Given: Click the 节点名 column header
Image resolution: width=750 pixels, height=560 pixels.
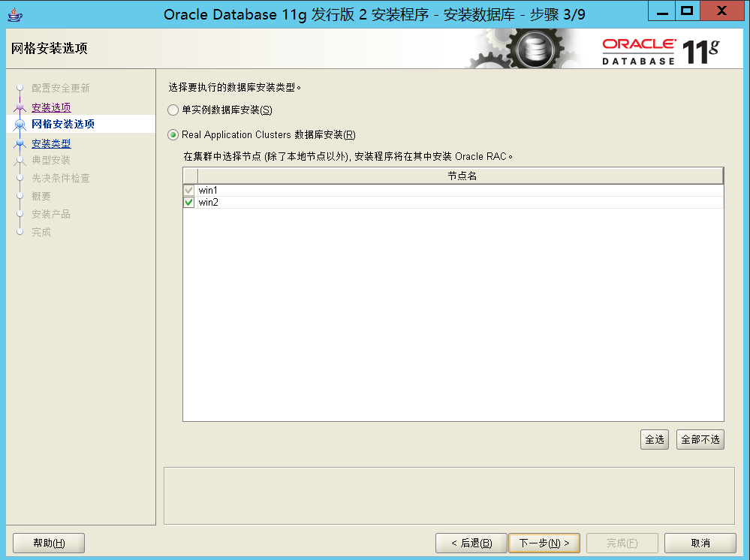Looking at the screenshot, I should (461, 176).
